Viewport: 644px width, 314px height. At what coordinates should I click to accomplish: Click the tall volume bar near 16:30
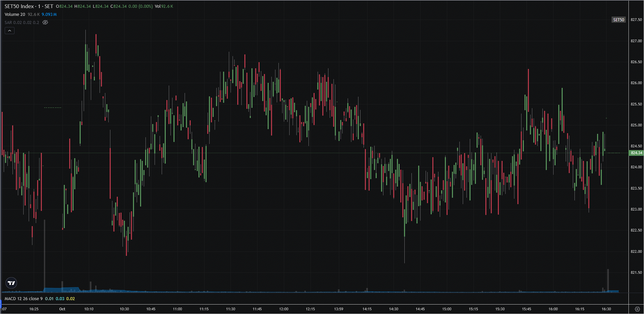click(608, 280)
